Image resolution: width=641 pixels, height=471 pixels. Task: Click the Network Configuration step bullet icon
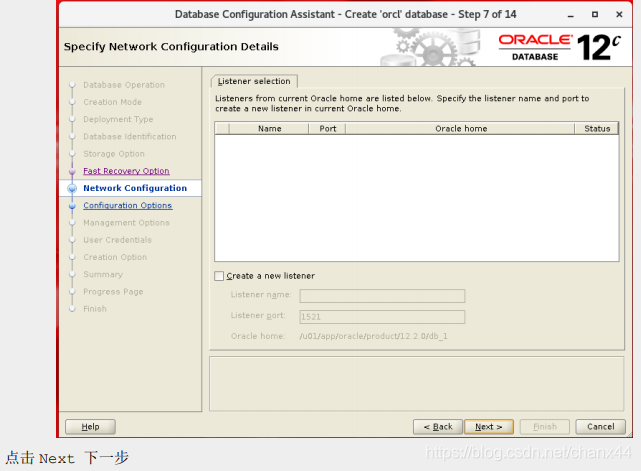click(72, 188)
